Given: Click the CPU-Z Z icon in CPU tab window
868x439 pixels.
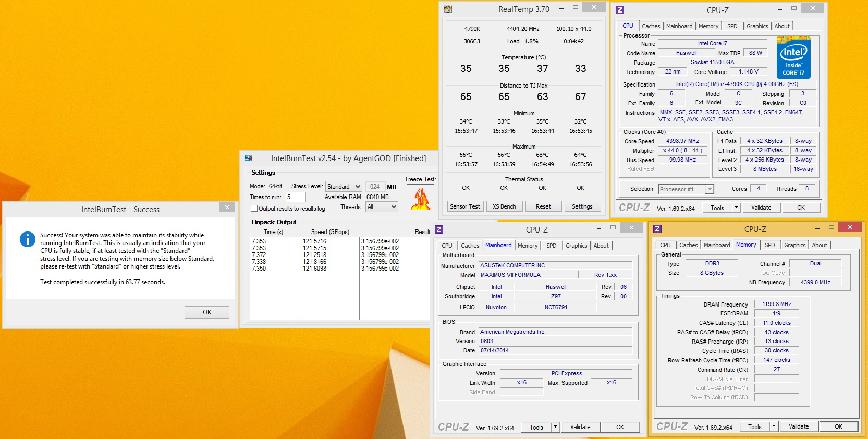Looking at the screenshot, I should tap(620, 10).
